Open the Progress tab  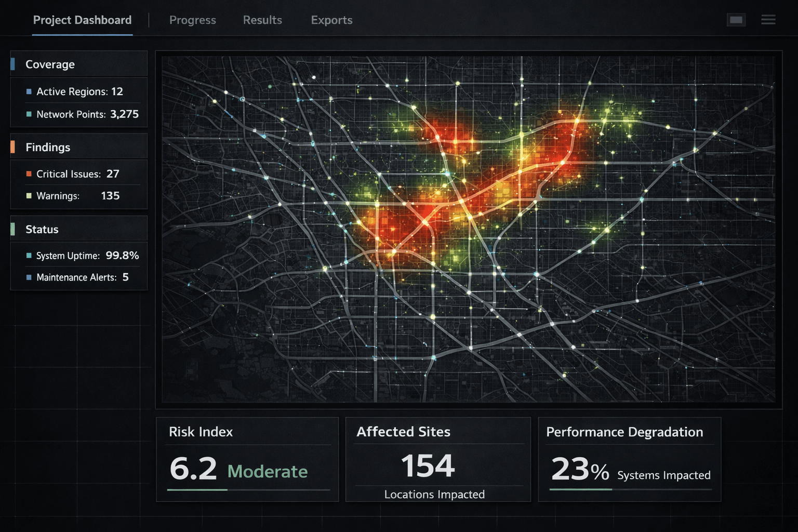pos(193,20)
